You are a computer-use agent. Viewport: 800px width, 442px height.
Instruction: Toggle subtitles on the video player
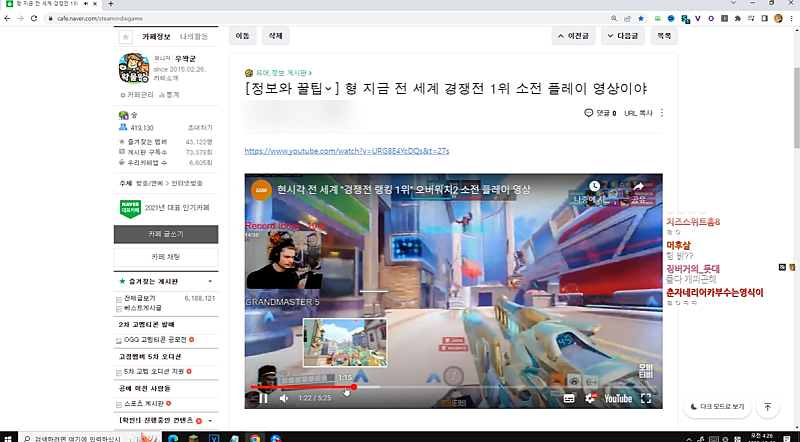568,398
